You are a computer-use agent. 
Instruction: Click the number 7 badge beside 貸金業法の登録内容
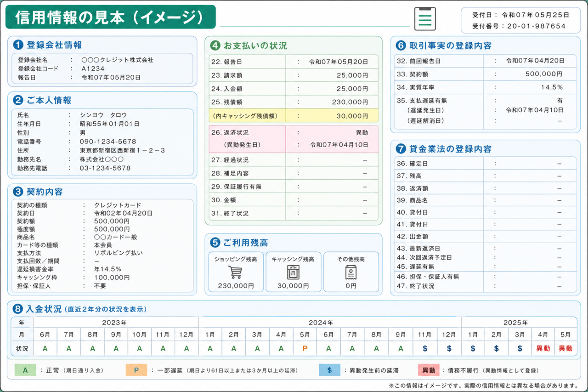point(401,148)
